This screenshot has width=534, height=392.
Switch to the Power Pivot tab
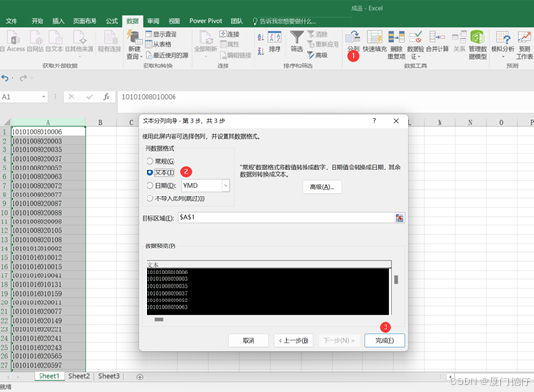click(x=205, y=21)
